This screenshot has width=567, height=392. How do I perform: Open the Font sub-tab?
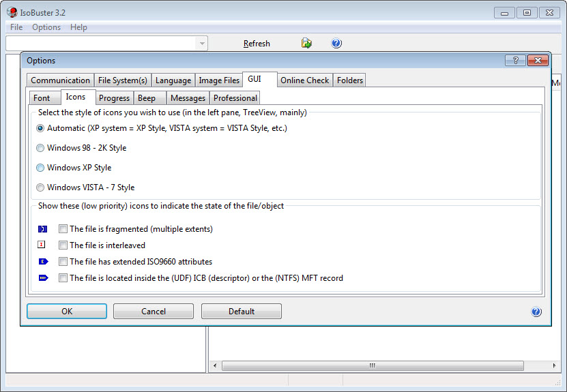(x=45, y=98)
